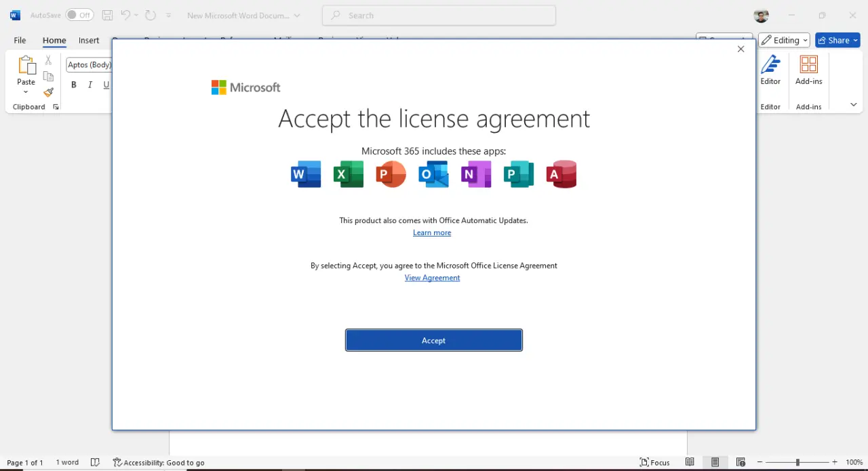Select the Insert ribbon tab
The image size is (868, 471).
click(89, 40)
